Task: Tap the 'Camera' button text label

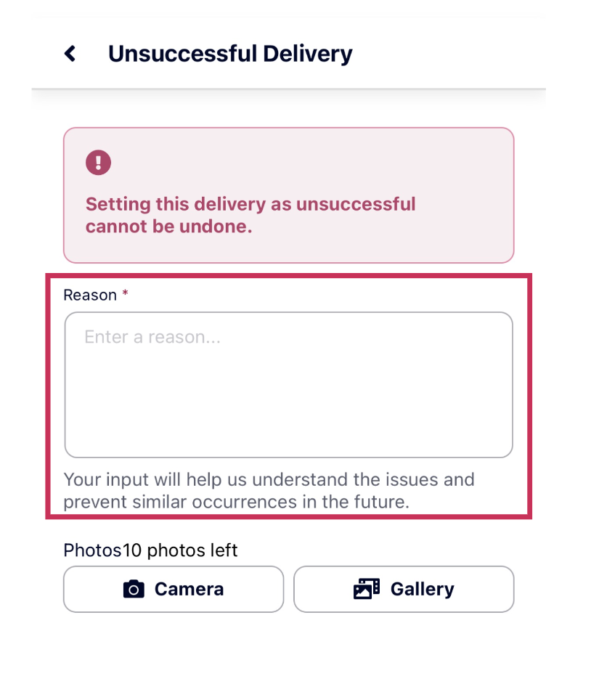Action: 189,590
